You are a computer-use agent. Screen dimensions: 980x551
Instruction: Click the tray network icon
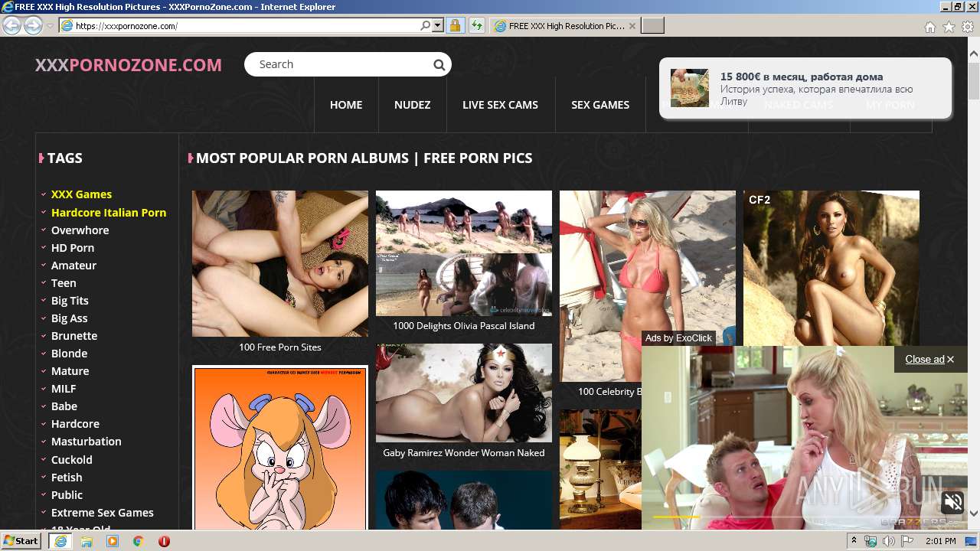point(871,541)
